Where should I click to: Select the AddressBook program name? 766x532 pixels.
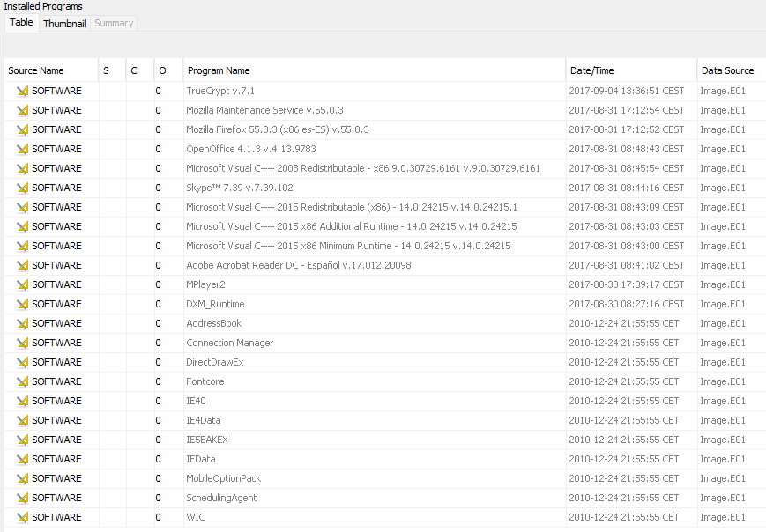pos(213,323)
